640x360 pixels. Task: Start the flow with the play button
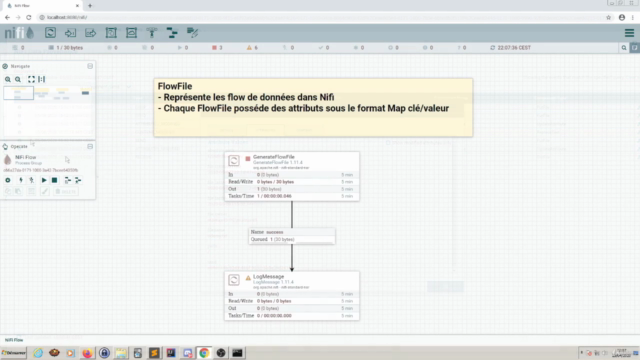pyautogui.click(x=44, y=180)
